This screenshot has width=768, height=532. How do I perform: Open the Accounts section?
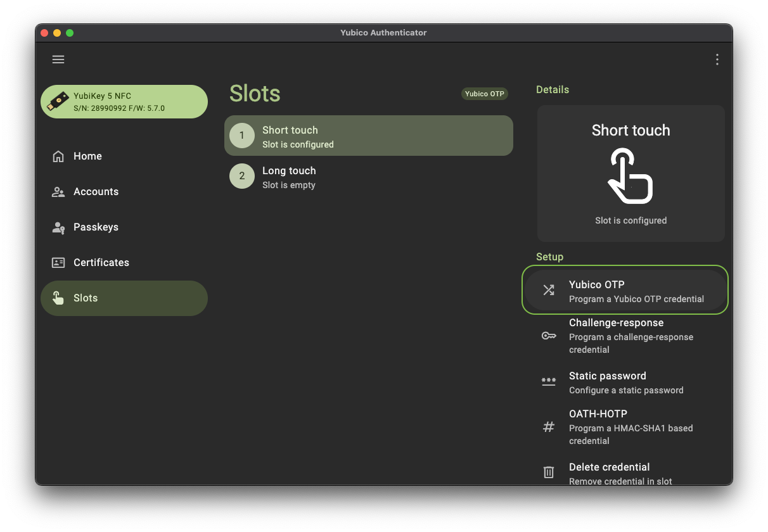click(124, 192)
